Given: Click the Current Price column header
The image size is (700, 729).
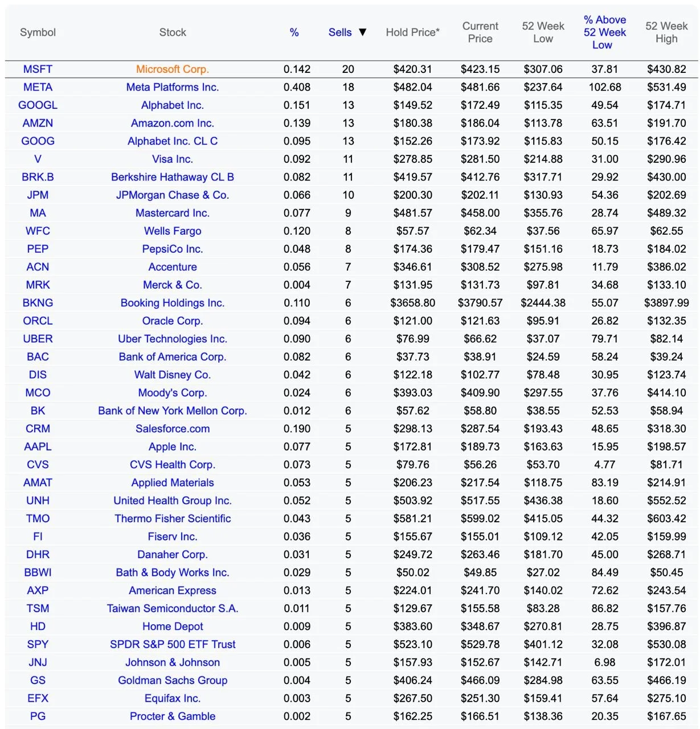Looking at the screenshot, I should (480, 32).
